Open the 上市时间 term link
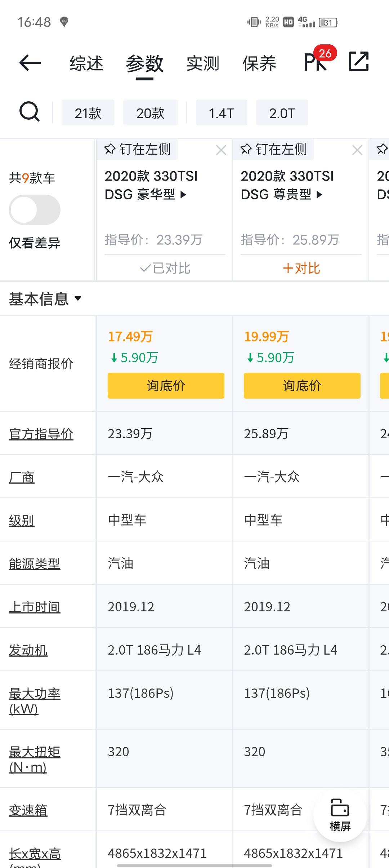Viewport: 389px width, 868px height. click(35, 607)
